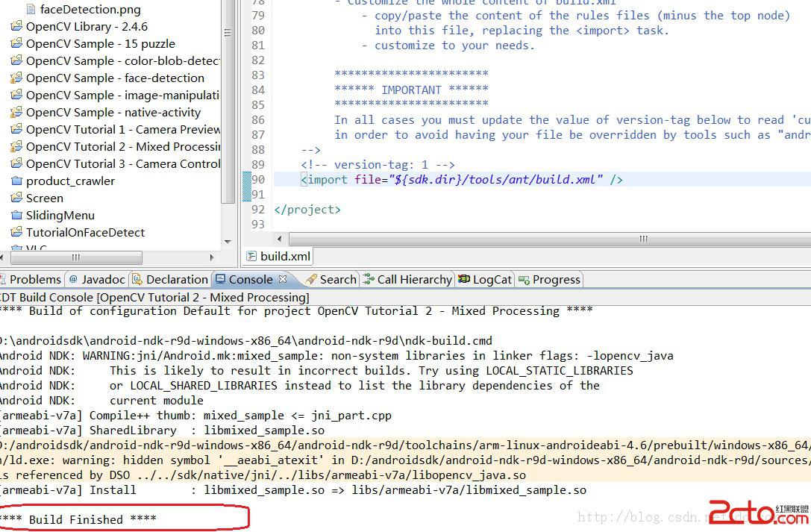This screenshot has height=532, width=811.
Task: Click the product_crawler folder icon
Action: (x=16, y=181)
